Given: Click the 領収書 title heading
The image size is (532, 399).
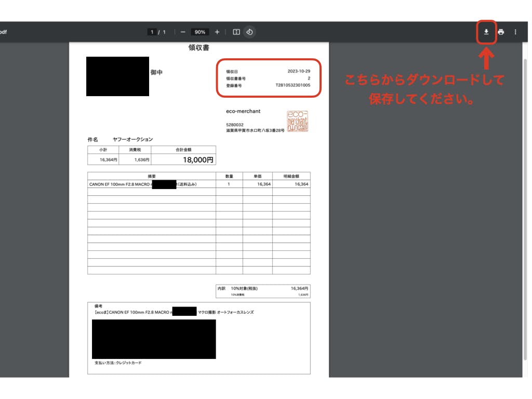Looking at the screenshot, I should coord(199,47).
